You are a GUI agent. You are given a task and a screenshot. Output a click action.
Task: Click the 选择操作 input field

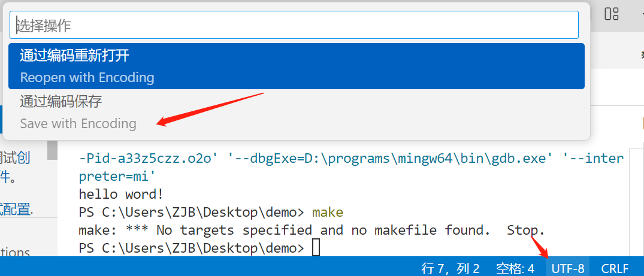(x=294, y=25)
